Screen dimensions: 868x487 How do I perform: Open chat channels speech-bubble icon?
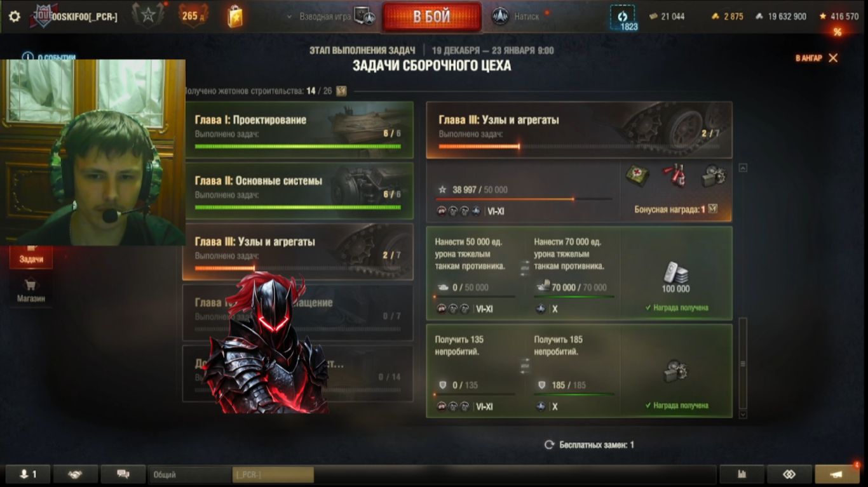(123, 474)
